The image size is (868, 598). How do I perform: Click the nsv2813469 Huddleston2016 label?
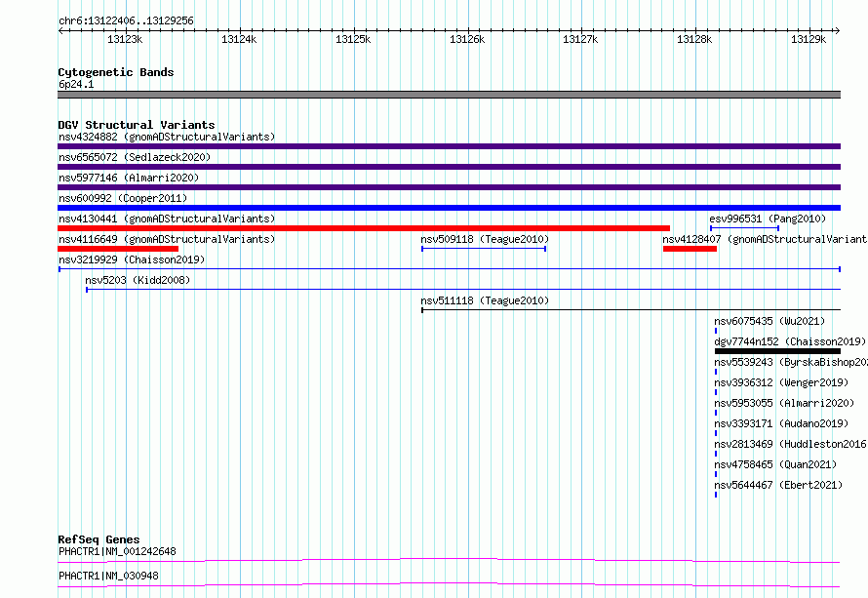point(791,444)
